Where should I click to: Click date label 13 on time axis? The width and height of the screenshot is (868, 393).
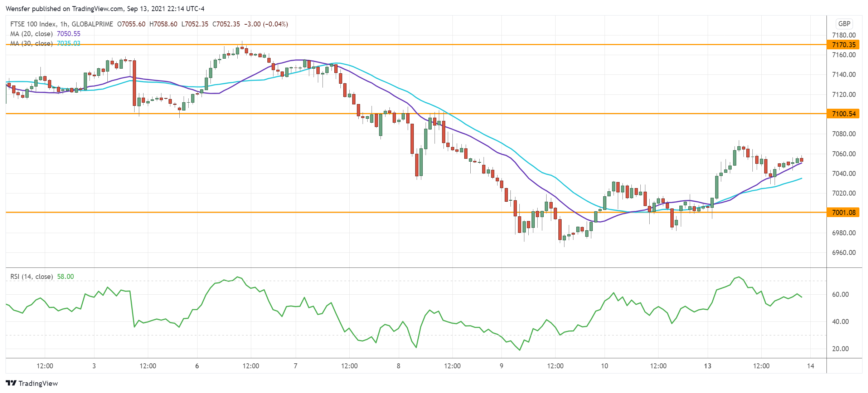(x=708, y=366)
